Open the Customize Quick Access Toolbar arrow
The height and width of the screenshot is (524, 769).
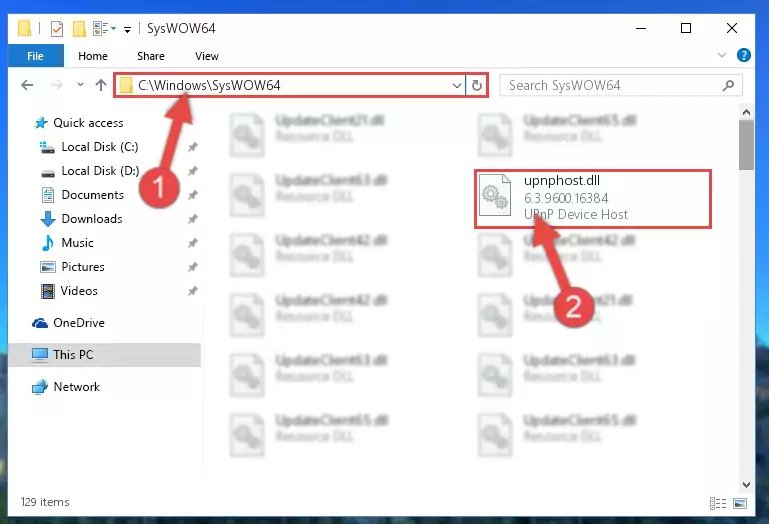[127, 30]
